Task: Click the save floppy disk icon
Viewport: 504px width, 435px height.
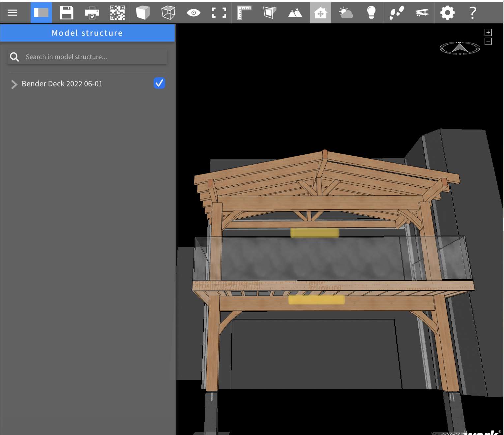Action: (x=67, y=13)
